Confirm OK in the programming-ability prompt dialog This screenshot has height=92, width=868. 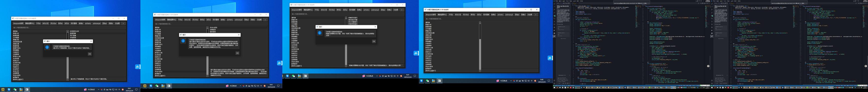pos(374,41)
